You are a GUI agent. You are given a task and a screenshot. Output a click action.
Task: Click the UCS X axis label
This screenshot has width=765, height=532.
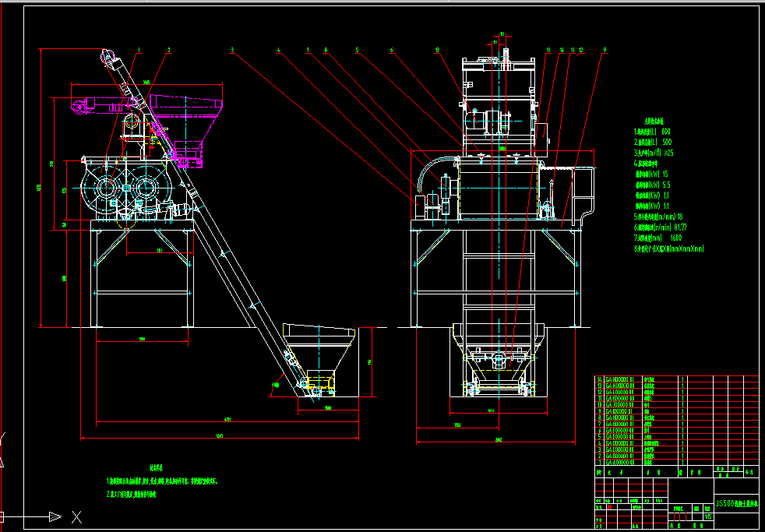(76, 517)
